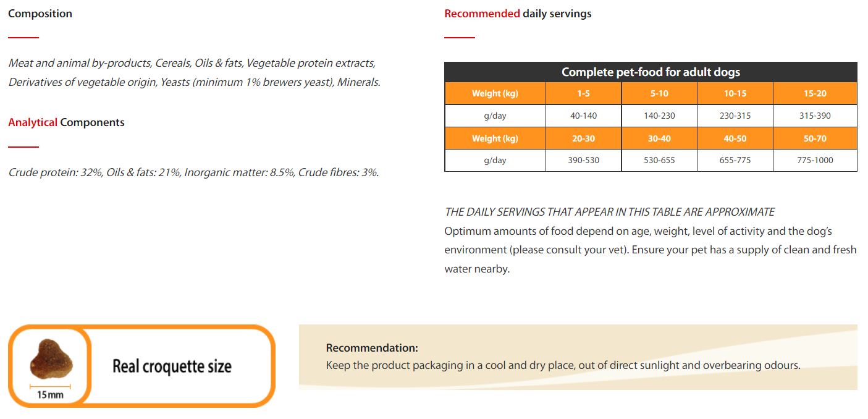This screenshot has width=868, height=419.
Task: Click the Composition heading
Action: tap(40, 14)
